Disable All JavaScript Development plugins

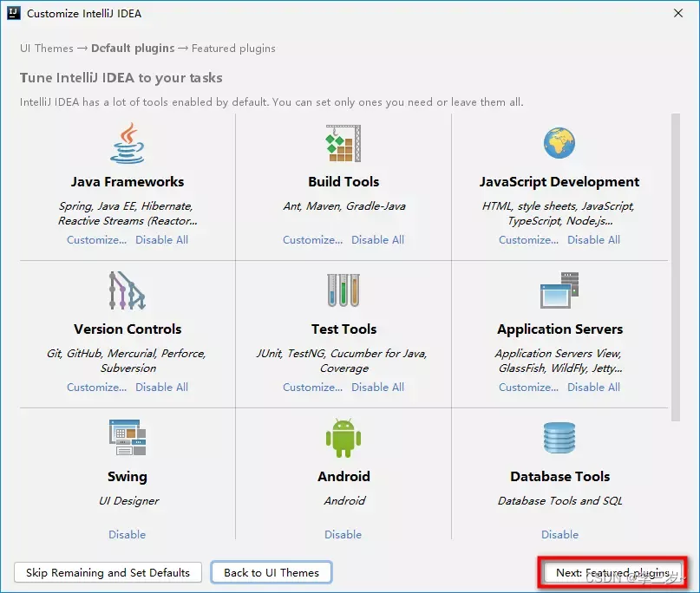click(x=594, y=240)
